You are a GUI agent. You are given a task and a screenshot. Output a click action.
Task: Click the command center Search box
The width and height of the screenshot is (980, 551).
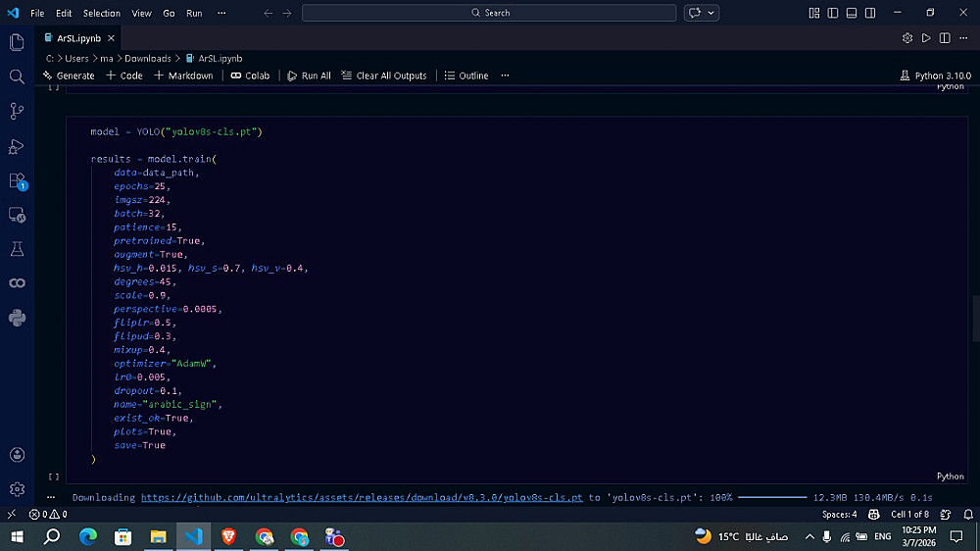tap(489, 13)
